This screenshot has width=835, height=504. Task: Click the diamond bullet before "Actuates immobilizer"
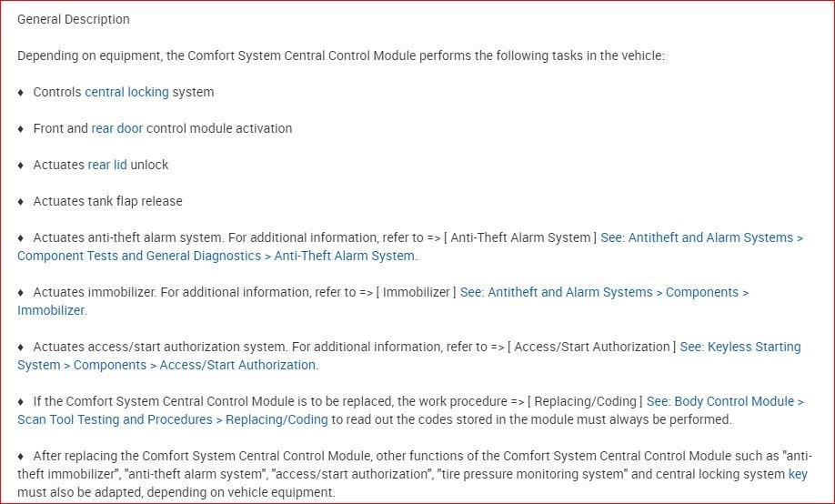(x=21, y=292)
